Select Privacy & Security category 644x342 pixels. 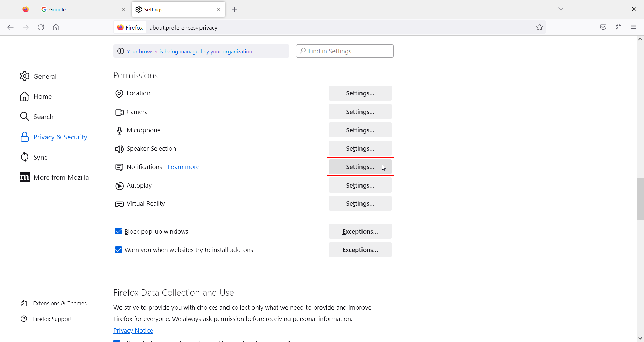(x=60, y=137)
